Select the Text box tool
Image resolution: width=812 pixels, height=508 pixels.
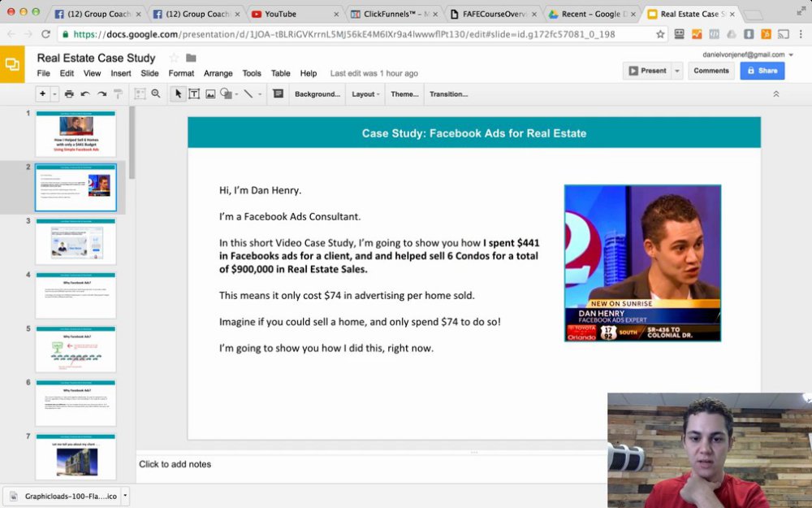194,93
